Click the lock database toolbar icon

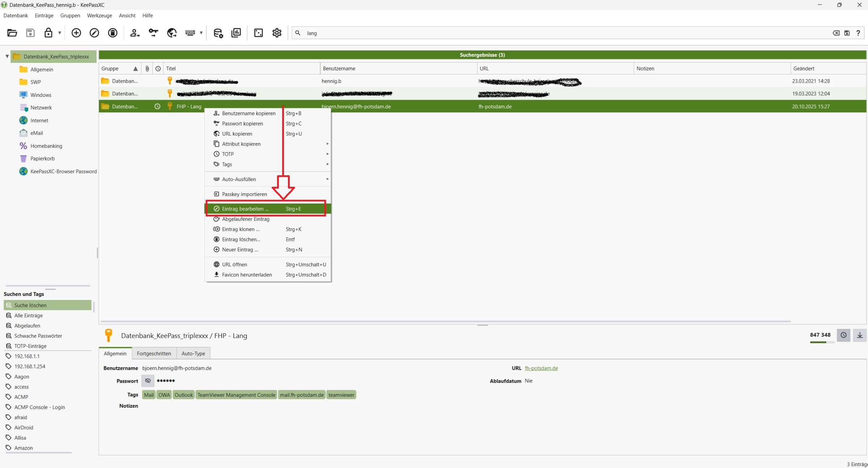(x=48, y=33)
